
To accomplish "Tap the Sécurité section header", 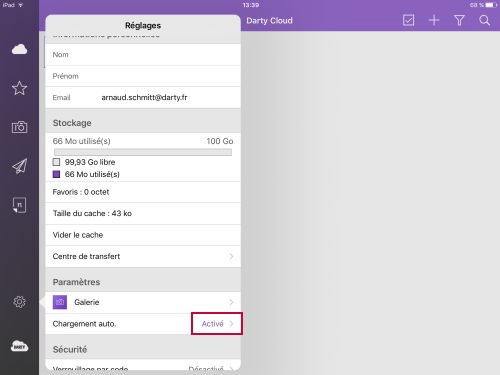I will (x=70, y=349).
